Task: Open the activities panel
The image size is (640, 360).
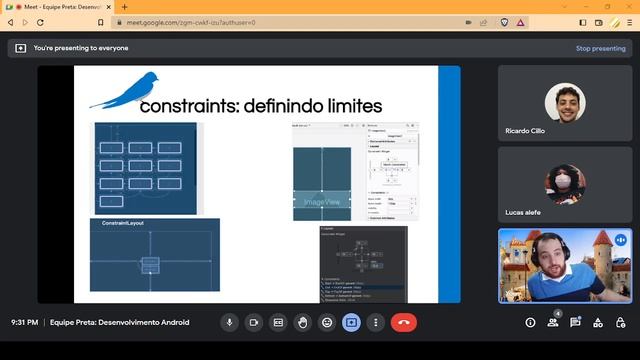Action: click(x=598, y=323)
